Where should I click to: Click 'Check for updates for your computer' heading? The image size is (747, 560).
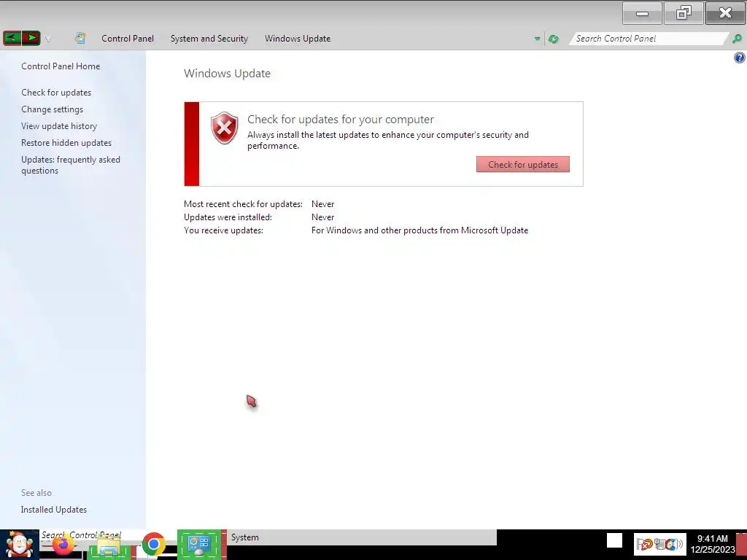click(341, 119)
